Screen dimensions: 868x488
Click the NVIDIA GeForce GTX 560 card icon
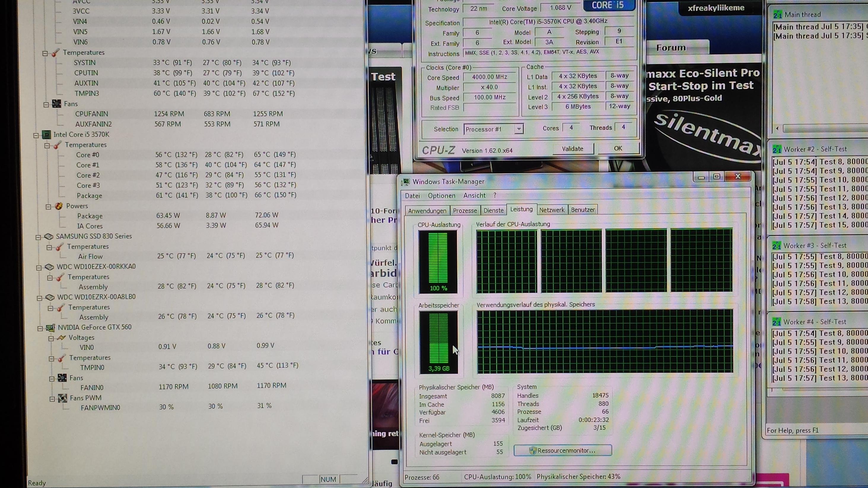(x=50, y=328)
